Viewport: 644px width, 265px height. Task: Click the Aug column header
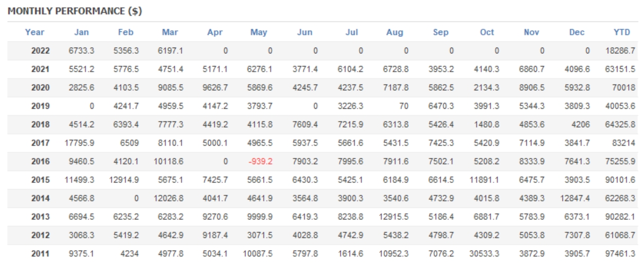(x=394, y=32)
